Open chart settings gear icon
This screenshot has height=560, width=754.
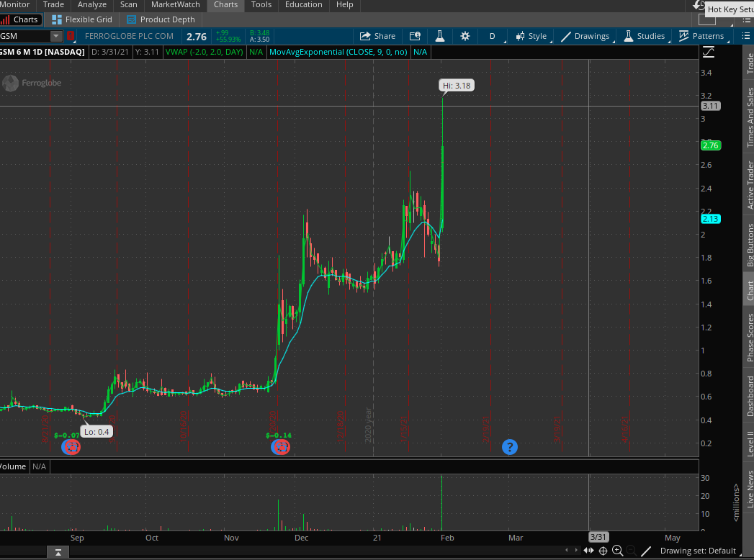(465, 36)
